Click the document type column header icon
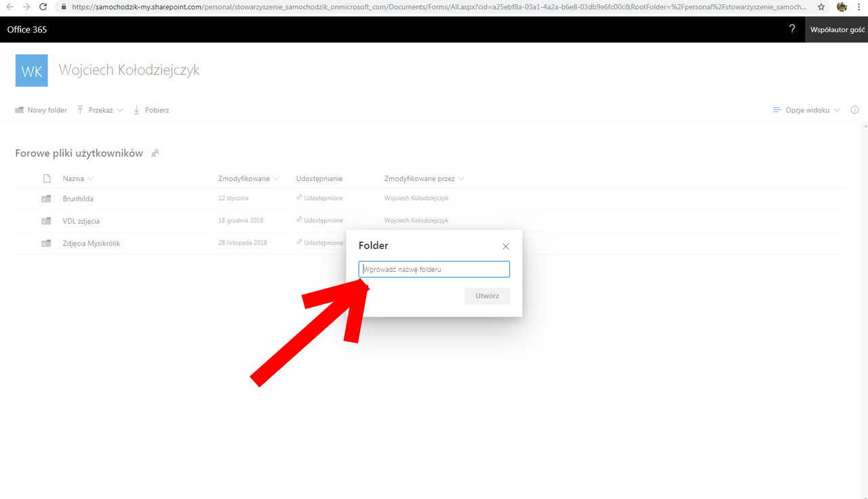This screenshot has width=868, height=499. (x=46, y=178)
